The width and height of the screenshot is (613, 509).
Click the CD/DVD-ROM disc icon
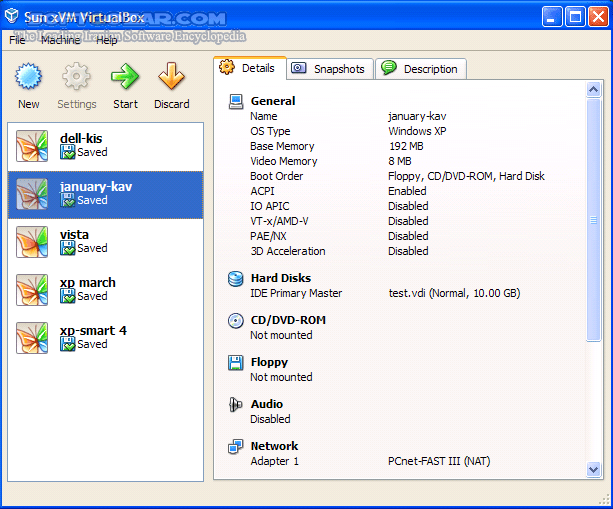coord(236,321)
